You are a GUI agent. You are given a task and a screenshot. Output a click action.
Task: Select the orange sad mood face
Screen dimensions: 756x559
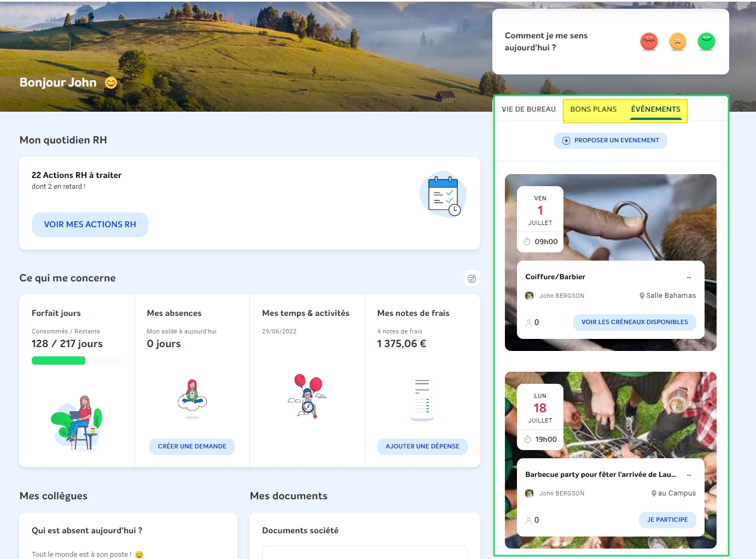tap(677, 42)
